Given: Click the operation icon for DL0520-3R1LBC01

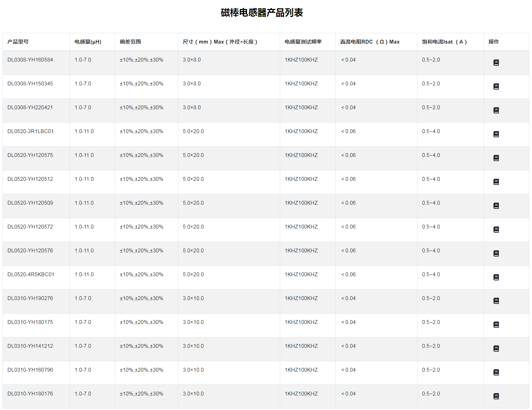Looking at the screenshot, I should [x=496, y=134].
